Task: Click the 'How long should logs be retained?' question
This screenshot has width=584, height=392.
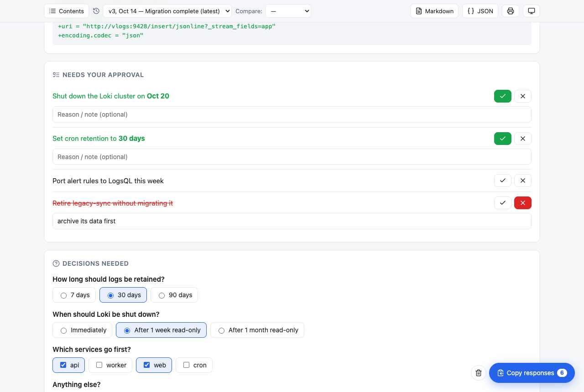Action: click(x=109, y=279)
